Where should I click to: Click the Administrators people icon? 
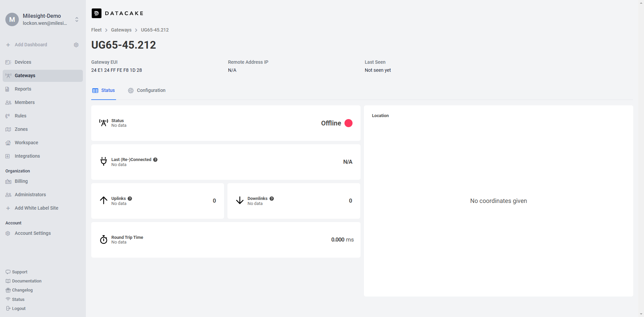point(8,195)
